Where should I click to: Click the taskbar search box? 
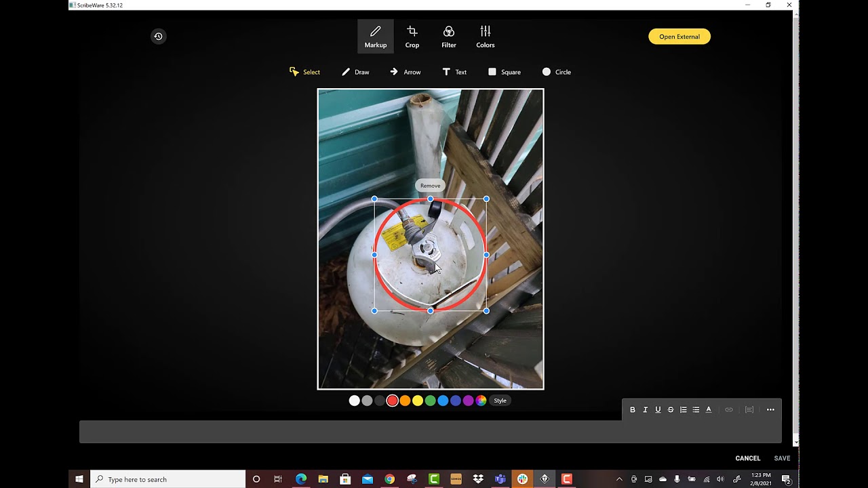(168, 479)
